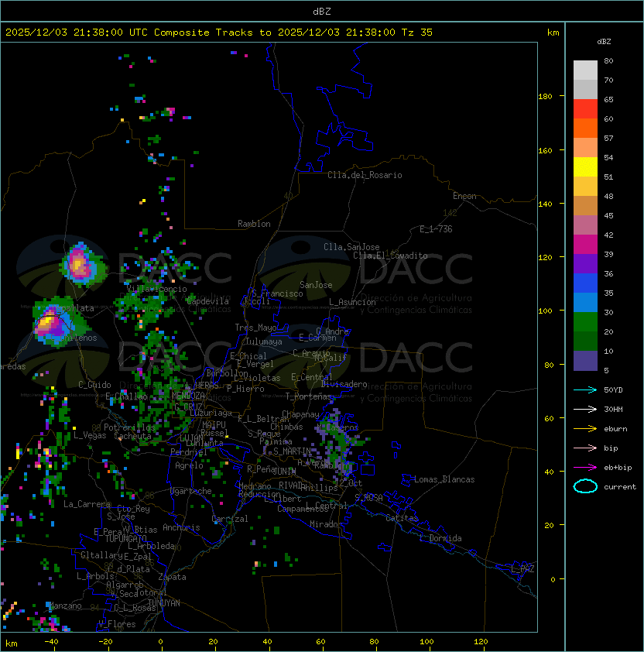
Task: Click the 'Tres_Mayo' place label
Action: point(255,328)
